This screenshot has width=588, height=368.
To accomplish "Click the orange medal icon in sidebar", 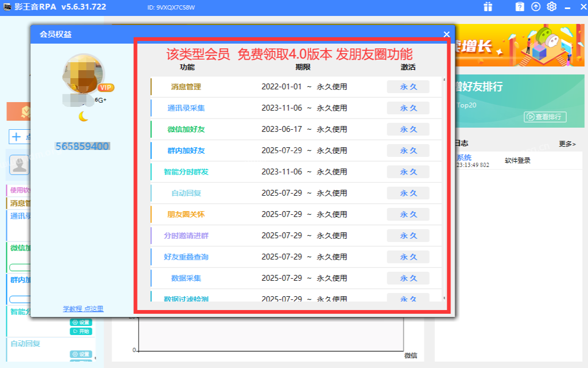I will click(x=25, y=112).
